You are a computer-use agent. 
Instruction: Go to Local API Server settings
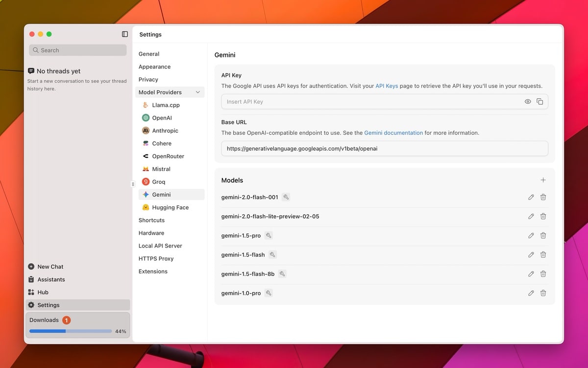[160, 246]
